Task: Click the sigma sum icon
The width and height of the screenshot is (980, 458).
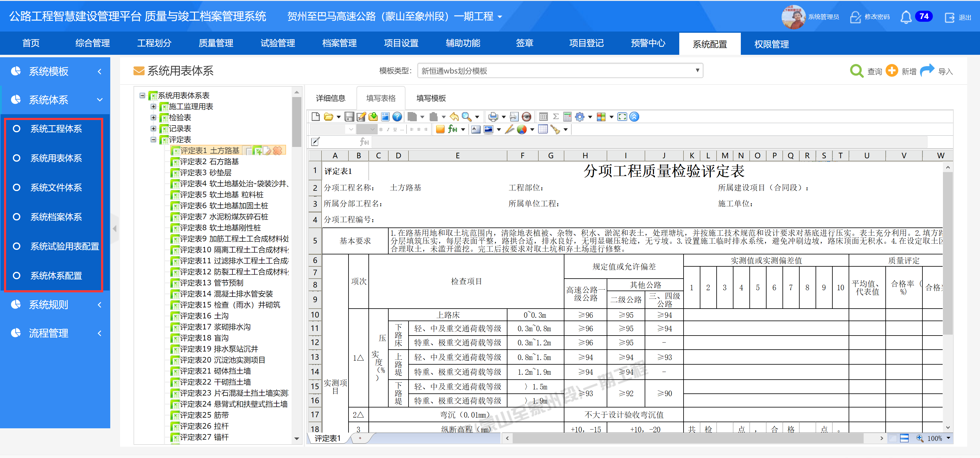Action: [556, 117]
